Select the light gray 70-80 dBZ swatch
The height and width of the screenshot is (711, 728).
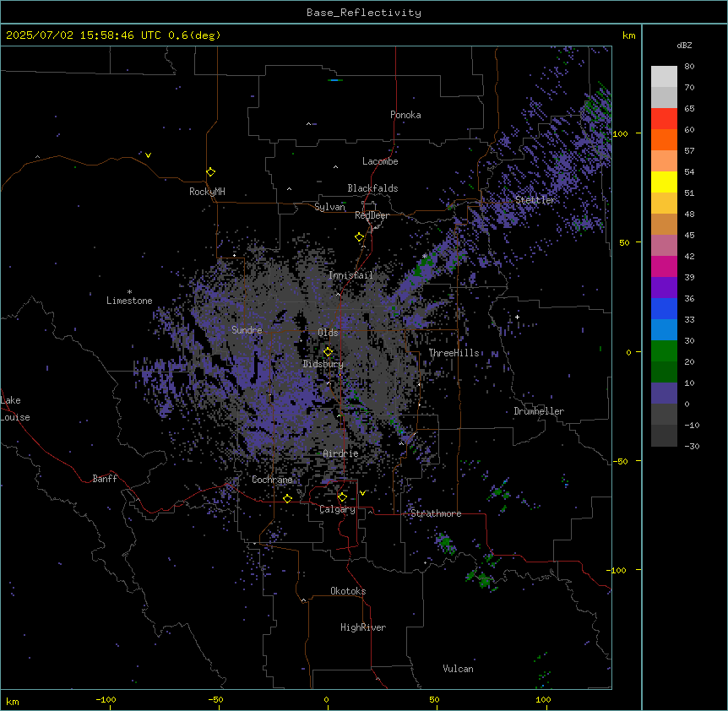click(x=664, y=77)
